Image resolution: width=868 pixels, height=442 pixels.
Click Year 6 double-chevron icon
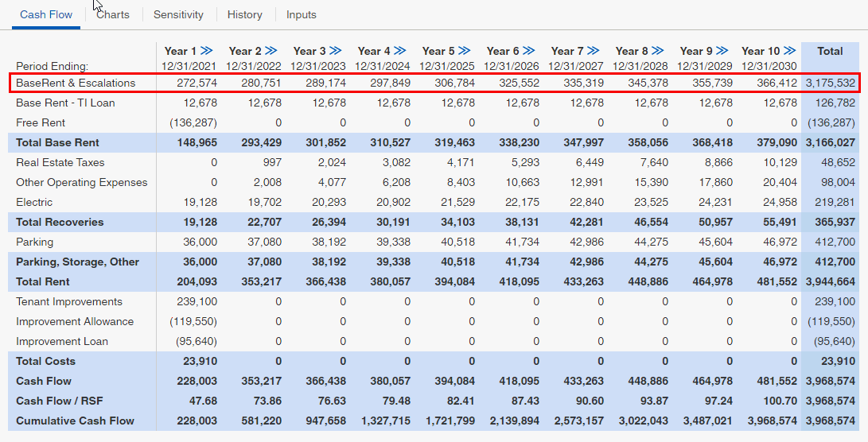529,51
